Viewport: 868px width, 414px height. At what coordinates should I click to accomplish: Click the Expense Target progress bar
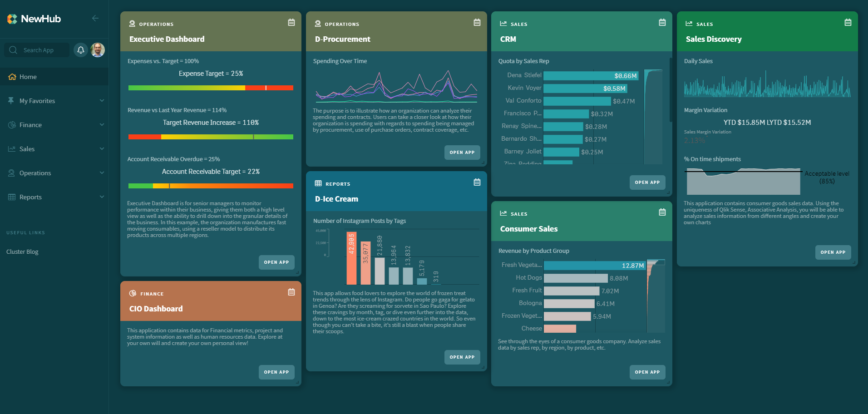point(211,88)
